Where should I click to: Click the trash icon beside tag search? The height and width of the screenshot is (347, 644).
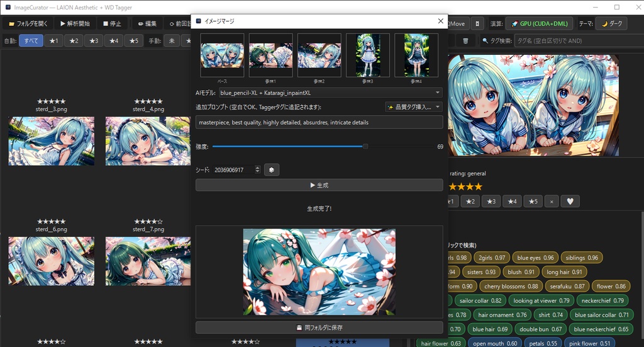coord(465,41)
